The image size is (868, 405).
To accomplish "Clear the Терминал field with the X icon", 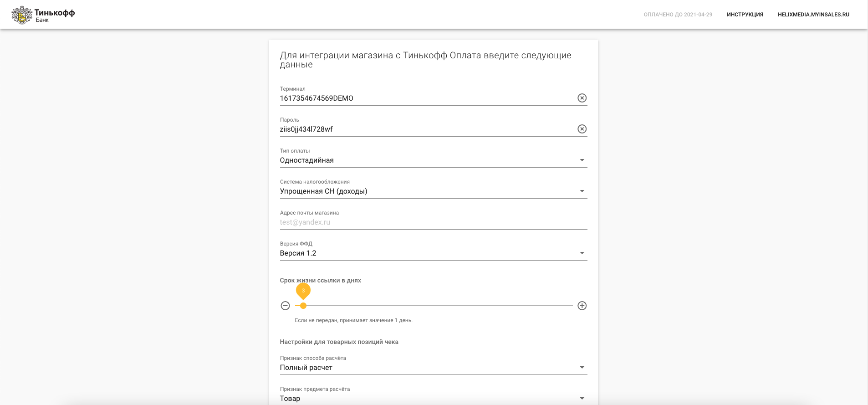I will click(x=582, y=98).
